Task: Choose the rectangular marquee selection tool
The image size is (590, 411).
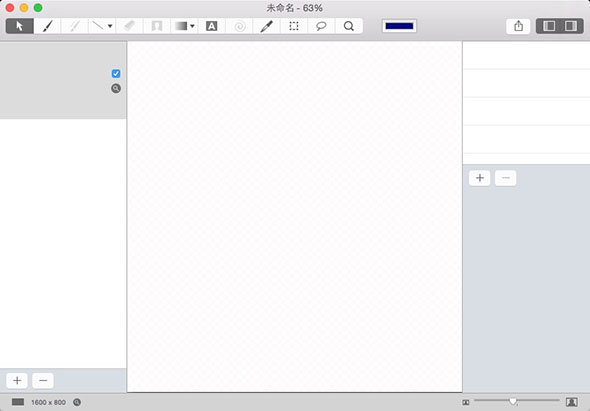Action: coord(294,26)
